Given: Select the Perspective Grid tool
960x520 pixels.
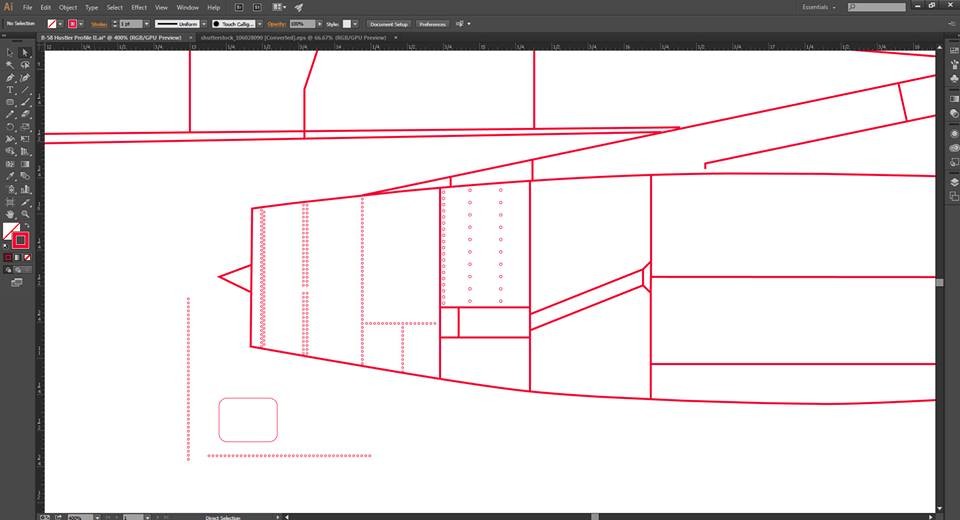Looking at the screenshot, I should point(25,151).
